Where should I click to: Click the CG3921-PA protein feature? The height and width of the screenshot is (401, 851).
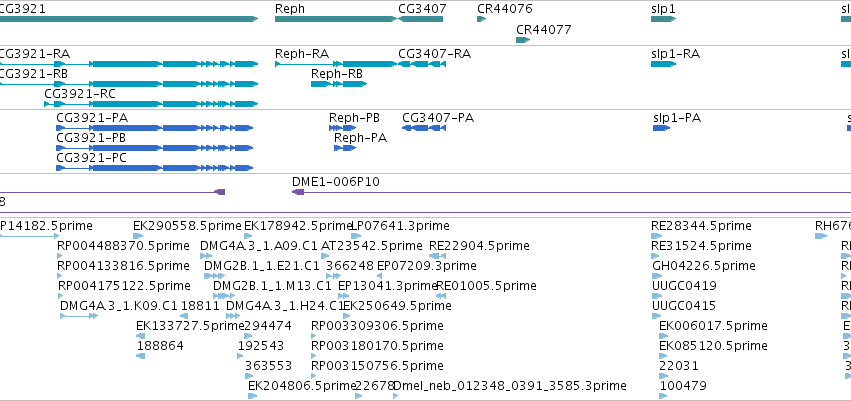click(155, 128)
